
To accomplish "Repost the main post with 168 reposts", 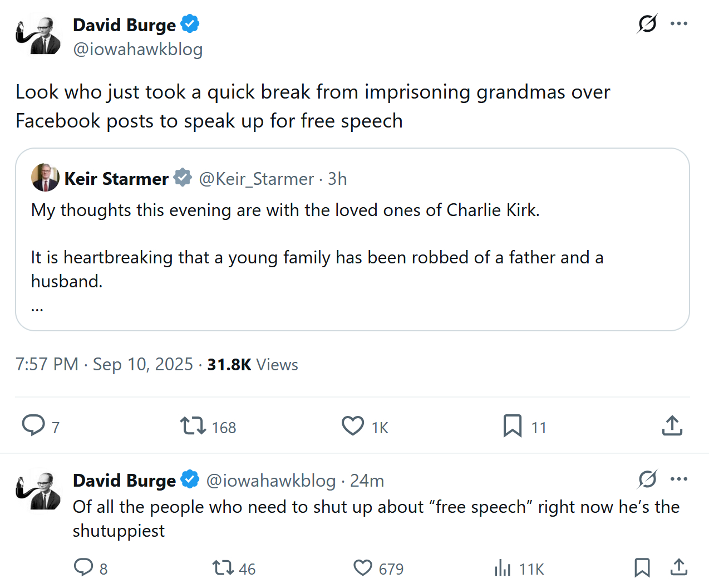I will (193, 426).
